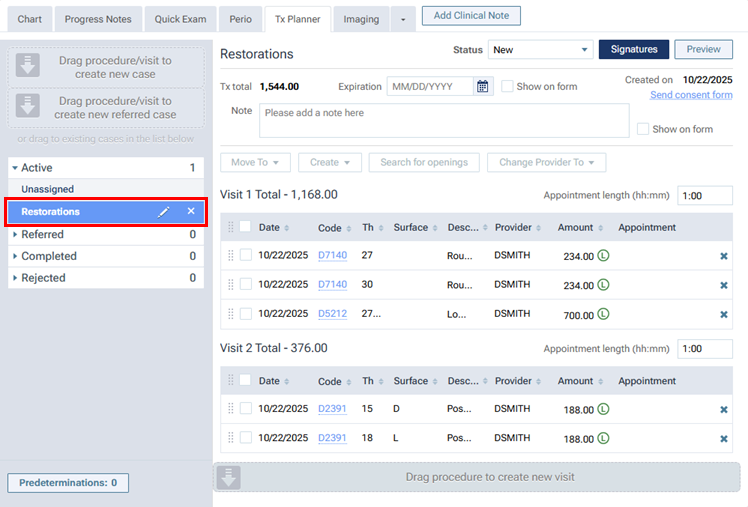748x507 pixels.
Task: Expand the Referred cases section
Action: (x=15, y=235)
